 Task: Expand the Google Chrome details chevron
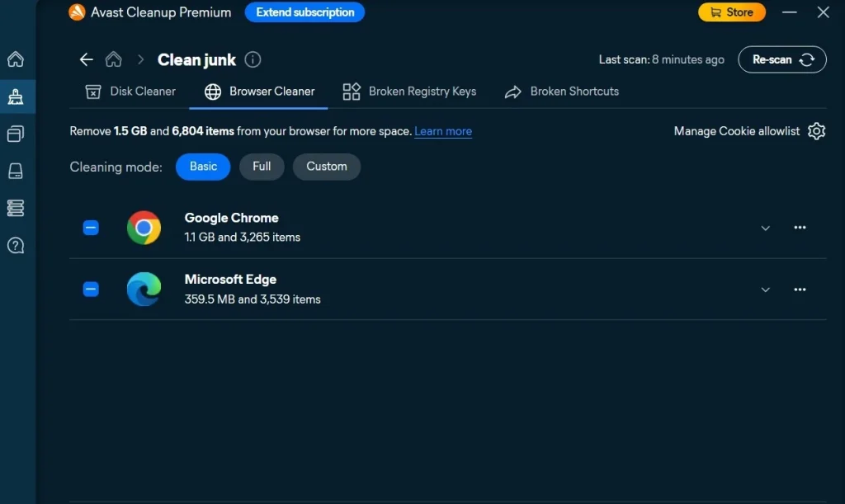[x=765, y=228]
